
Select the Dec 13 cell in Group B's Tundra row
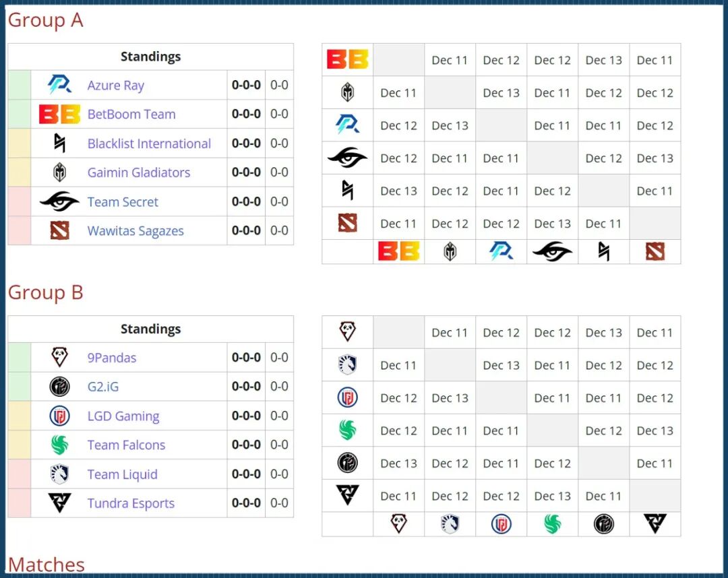pos(552,496)
